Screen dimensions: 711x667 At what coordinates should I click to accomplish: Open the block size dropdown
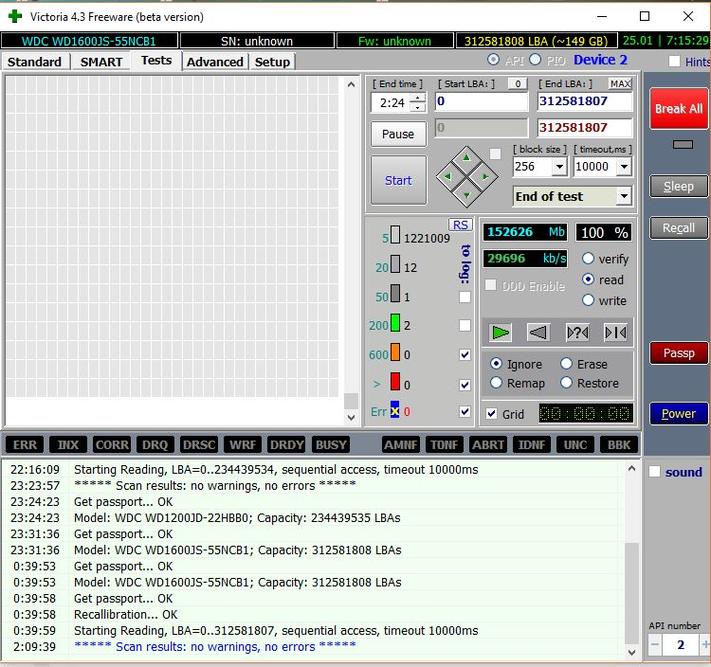tap(560, 167)
